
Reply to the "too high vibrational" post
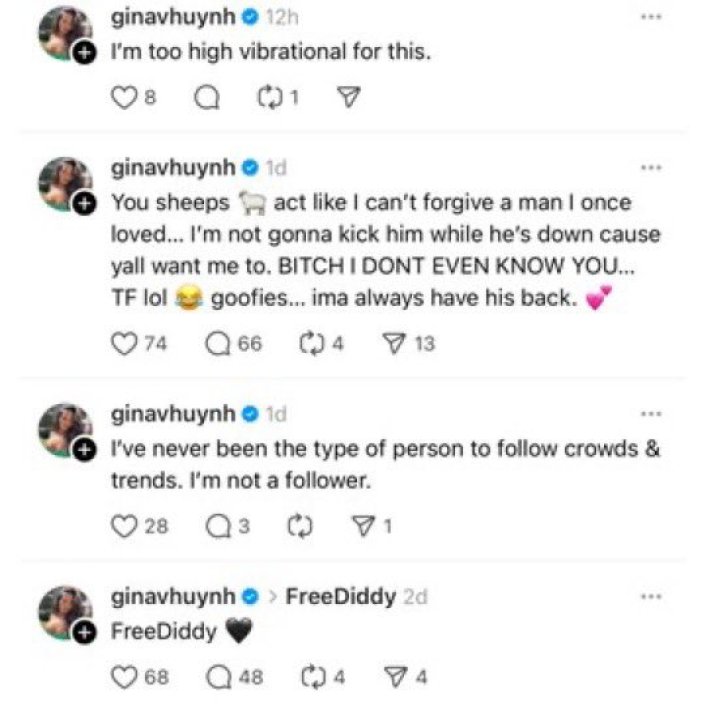point(207,97)
